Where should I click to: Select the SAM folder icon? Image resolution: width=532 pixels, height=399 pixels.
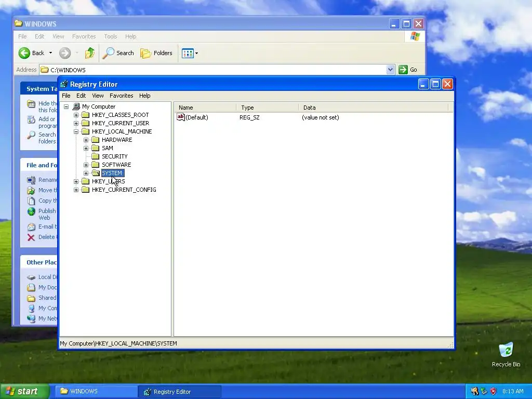96,148
